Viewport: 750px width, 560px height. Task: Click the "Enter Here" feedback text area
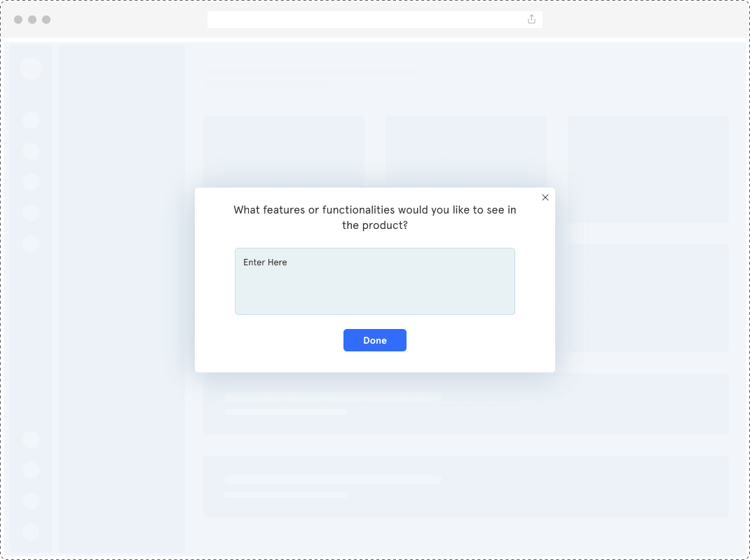(375, 282)
